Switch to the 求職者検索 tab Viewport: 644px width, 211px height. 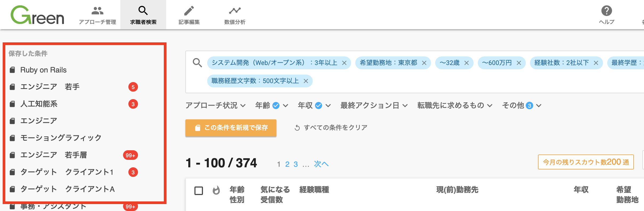click(x=143, y=15)
